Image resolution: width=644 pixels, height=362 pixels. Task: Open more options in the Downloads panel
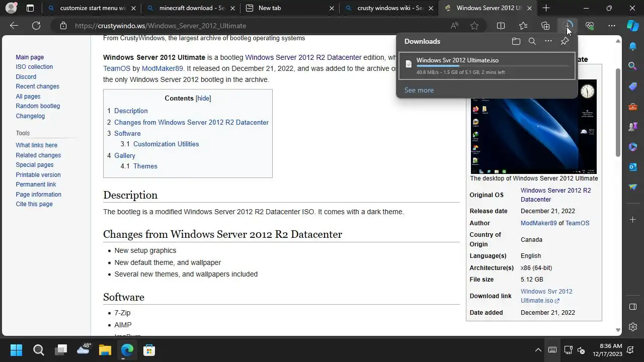click(x=548, y=41)
